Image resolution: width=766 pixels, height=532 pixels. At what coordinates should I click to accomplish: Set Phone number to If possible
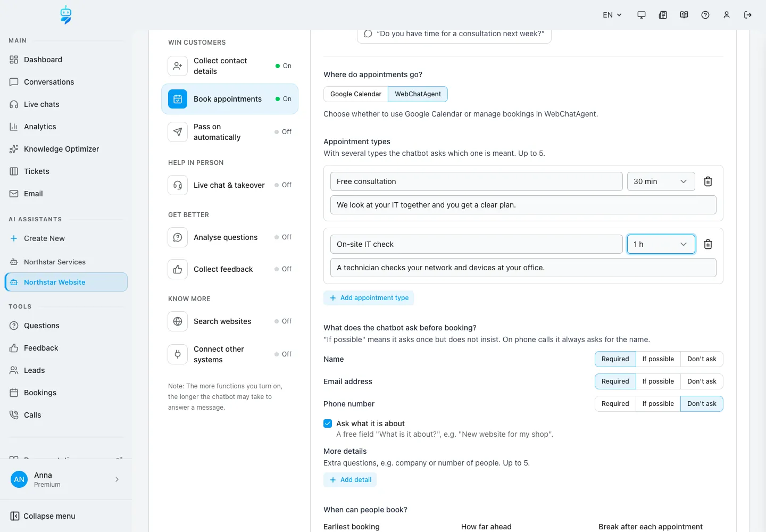coord(658,404)
